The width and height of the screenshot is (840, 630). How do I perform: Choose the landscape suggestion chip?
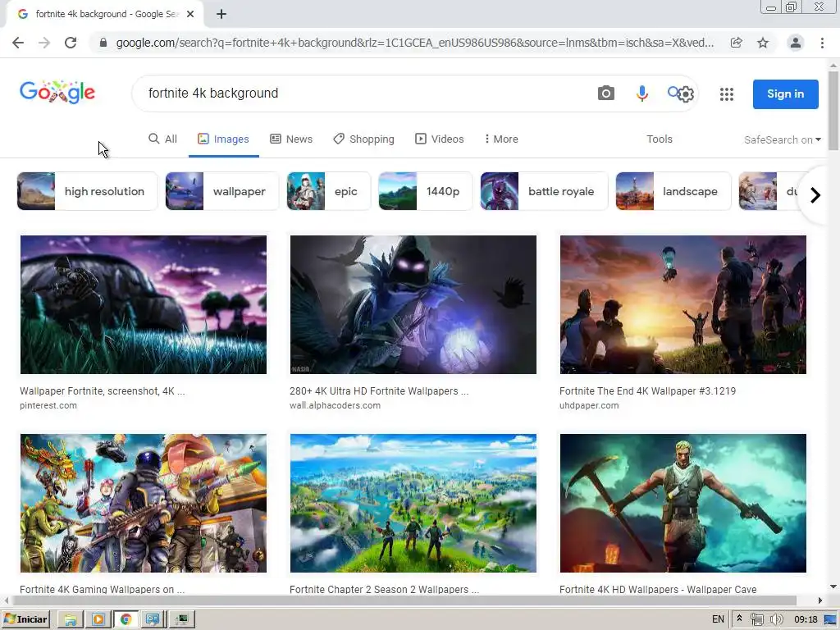pyautogui.click(x=673, y=191)
